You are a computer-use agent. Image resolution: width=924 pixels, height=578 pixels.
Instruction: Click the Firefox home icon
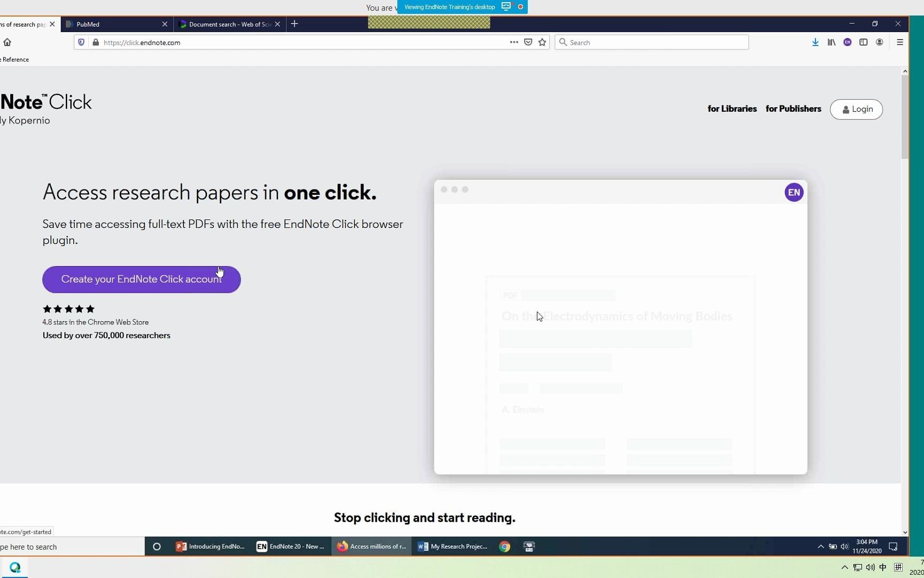[x=7, y=42]
